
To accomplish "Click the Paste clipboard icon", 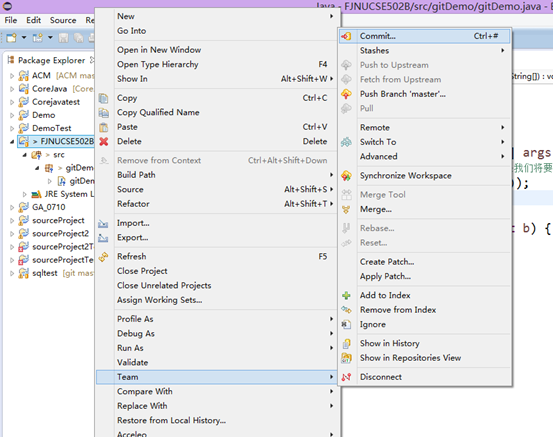I will click(103, 127).
